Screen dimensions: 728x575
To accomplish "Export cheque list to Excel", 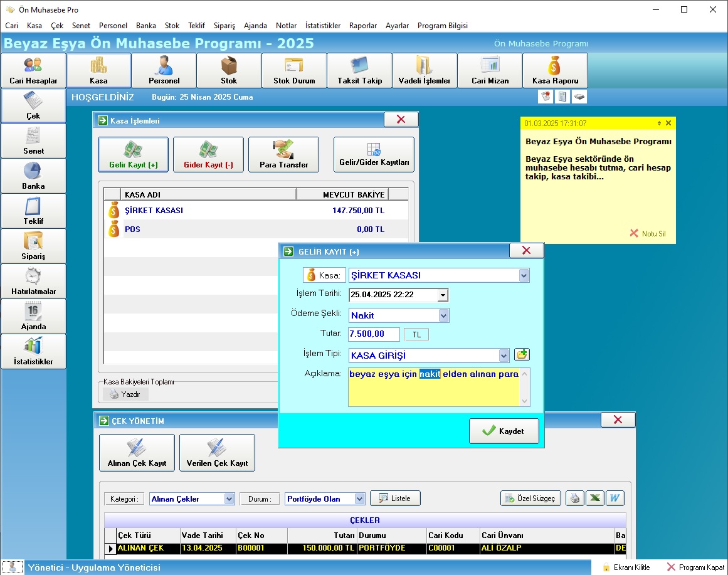I will 595,499.
